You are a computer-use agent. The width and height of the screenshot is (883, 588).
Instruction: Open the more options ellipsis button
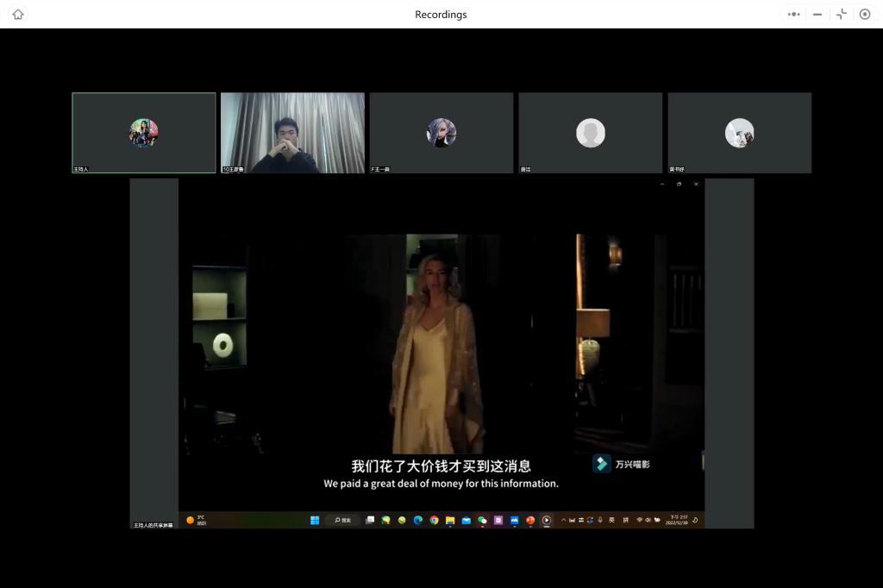pyautogui.click(x=793, y=15)
